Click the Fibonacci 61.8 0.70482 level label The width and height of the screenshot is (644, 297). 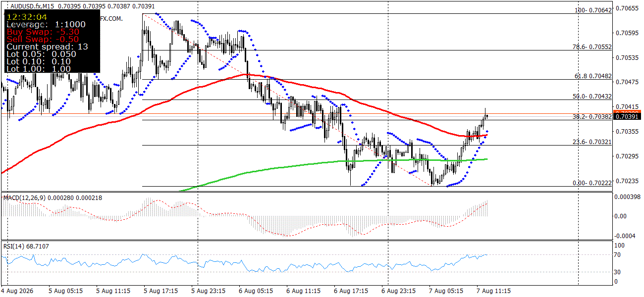point(593,76)
